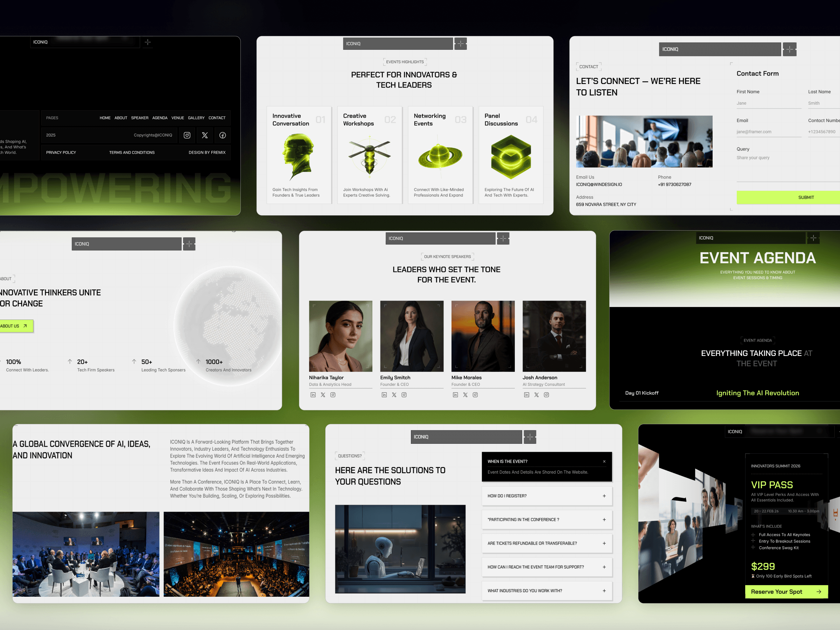Open Mike Morales' Instagram icon
The height and width of the screenshot is (630, 840).
475,395
